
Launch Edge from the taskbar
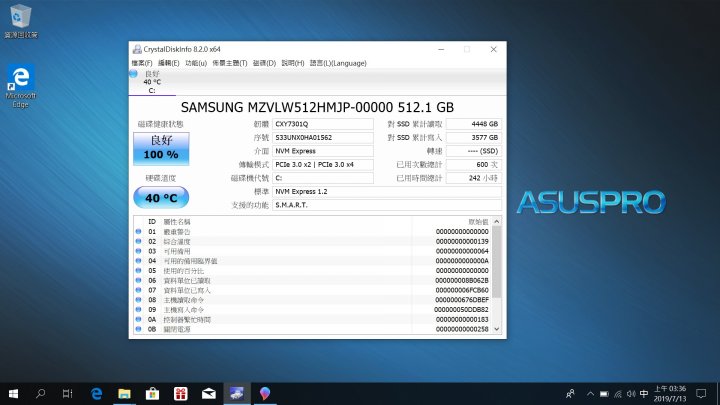(96, 394)
